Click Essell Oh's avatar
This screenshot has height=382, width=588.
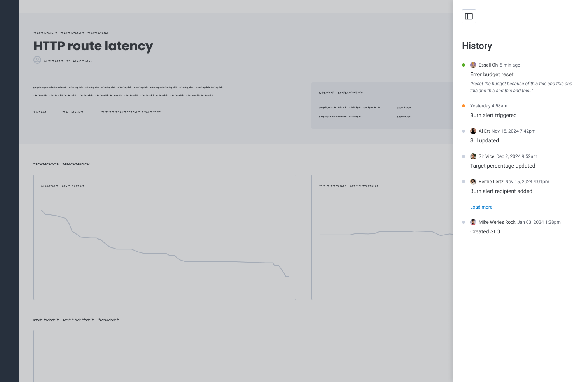tap(473, 65)
